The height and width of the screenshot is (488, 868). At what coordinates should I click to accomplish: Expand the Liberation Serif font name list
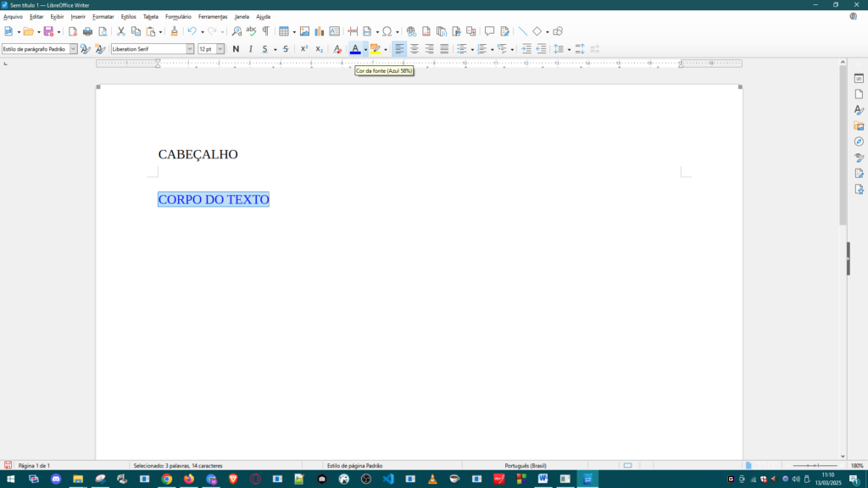click(x=190, y=49)
